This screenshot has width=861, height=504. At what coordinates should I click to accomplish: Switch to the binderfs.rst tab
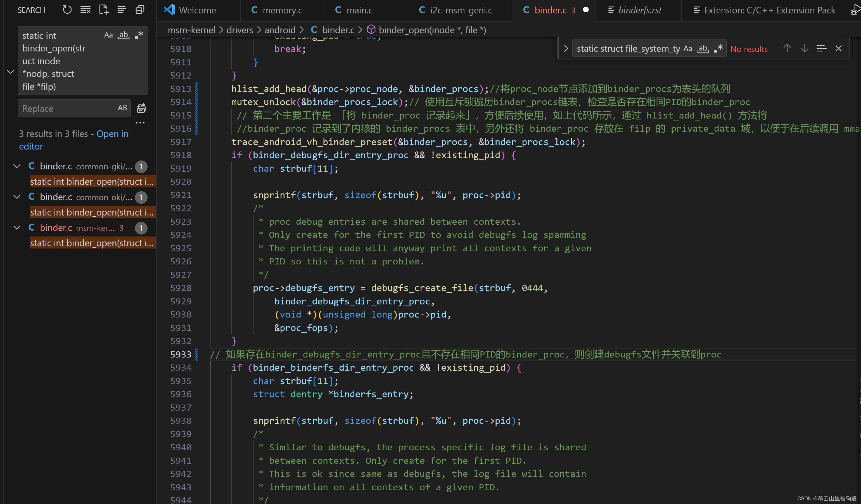639,10
